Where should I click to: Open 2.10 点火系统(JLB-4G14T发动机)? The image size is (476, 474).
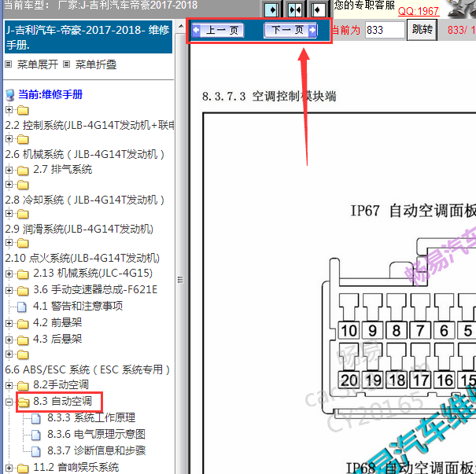(82, 258)
